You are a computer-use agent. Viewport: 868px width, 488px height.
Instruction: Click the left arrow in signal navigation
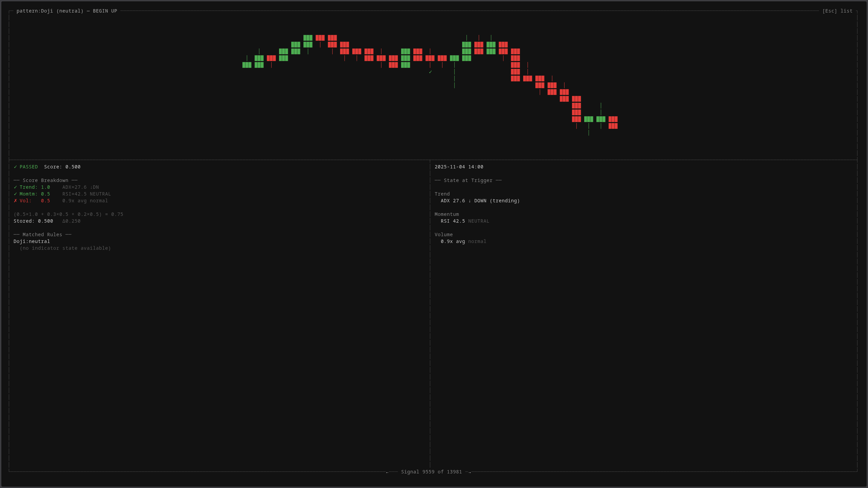(x=388, y=472)
